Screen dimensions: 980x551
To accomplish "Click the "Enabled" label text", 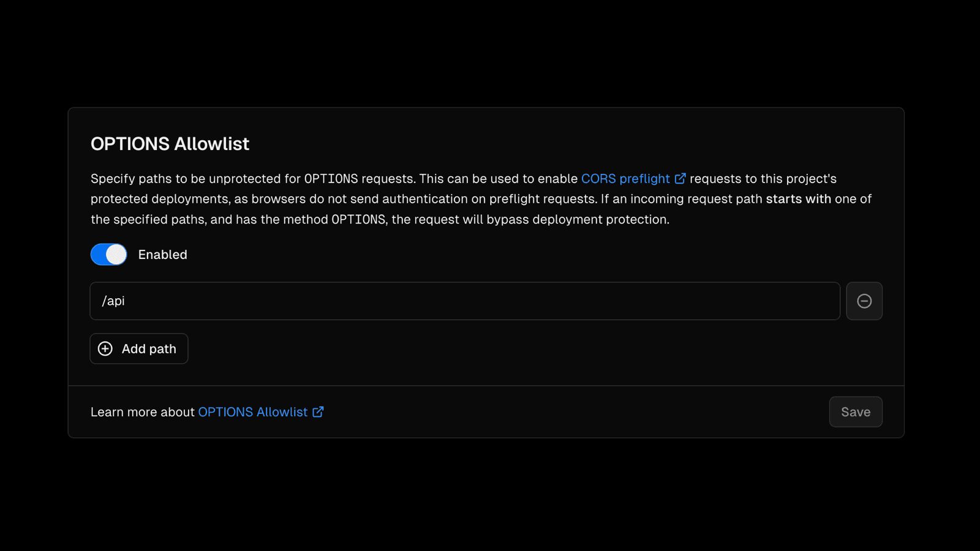I will [x=162, y=255].
